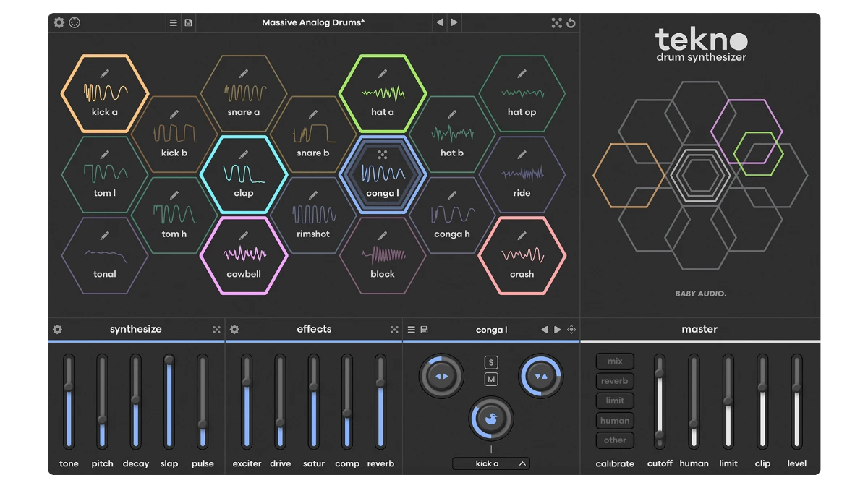Viewport: 868px width, 488px height.
Task: Toggle the reverb calibrate button
Action: pos(615,381)
